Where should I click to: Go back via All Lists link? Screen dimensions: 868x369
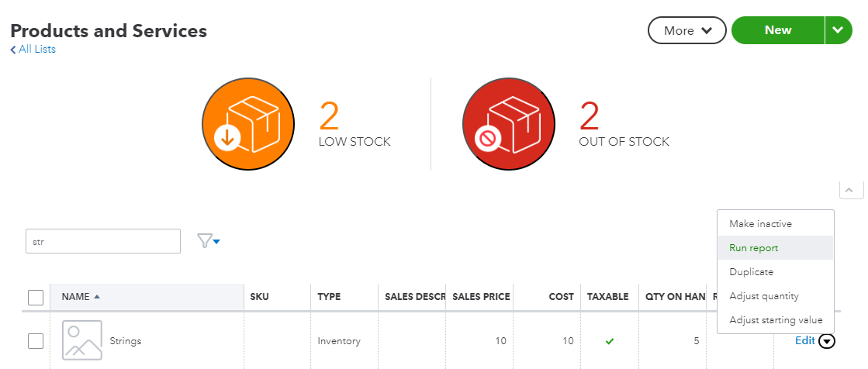33,50
